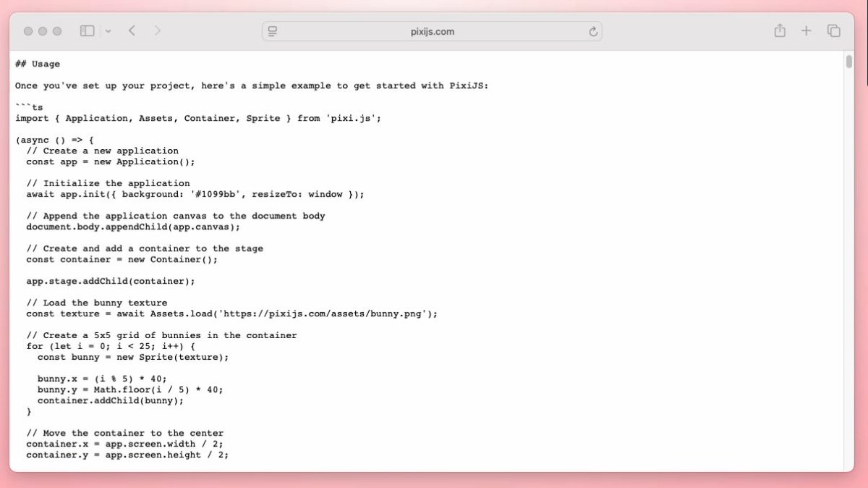Click the pixijs.com address bar
This screenshot has height=488, width=868.
tap(432, 31)
